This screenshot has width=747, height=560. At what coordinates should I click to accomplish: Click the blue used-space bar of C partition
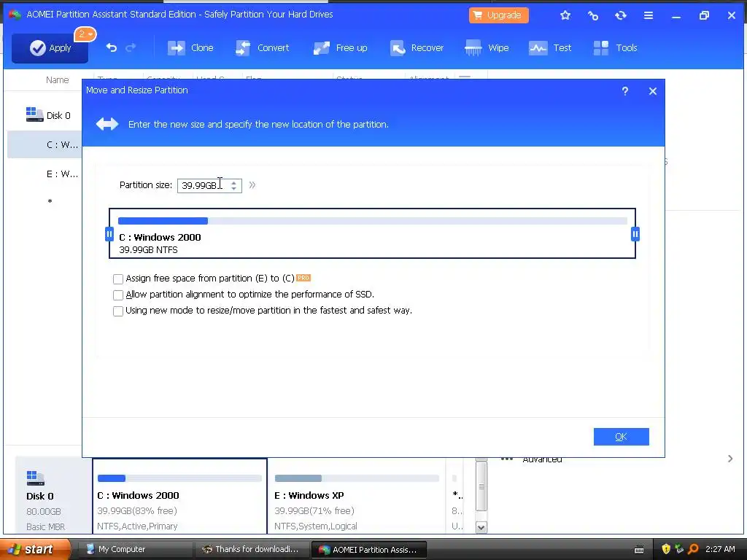[163, 221]
